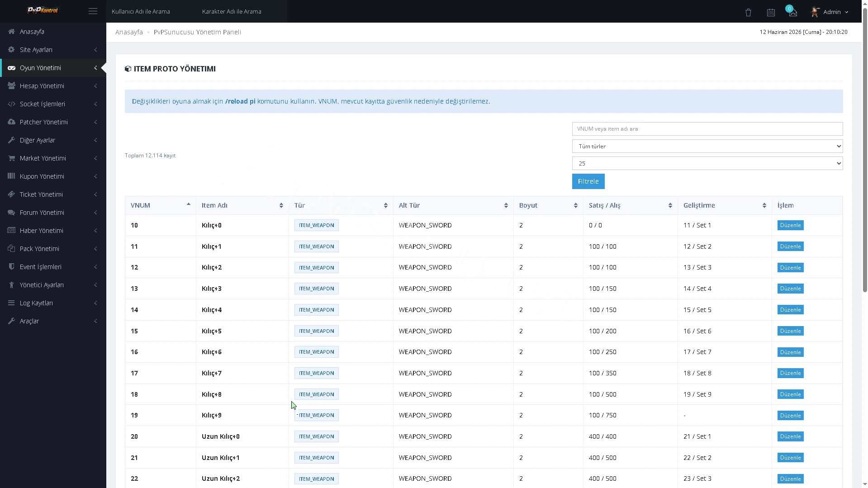This screenshot has height=488, width=868.
Task: Open the Admin user menu chevron
Action: pos(846,12)
